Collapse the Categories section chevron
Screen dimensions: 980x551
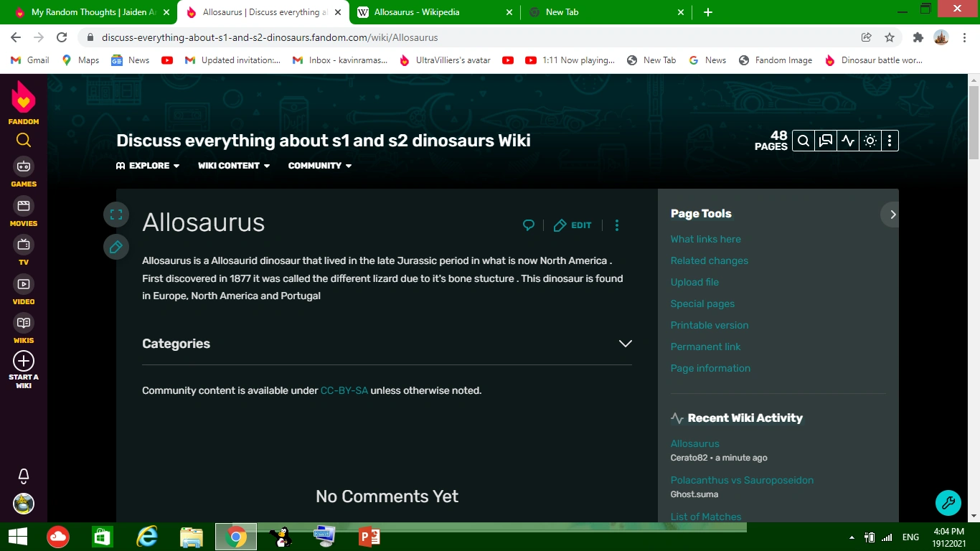pyautogui.click(x=625, y=344)
